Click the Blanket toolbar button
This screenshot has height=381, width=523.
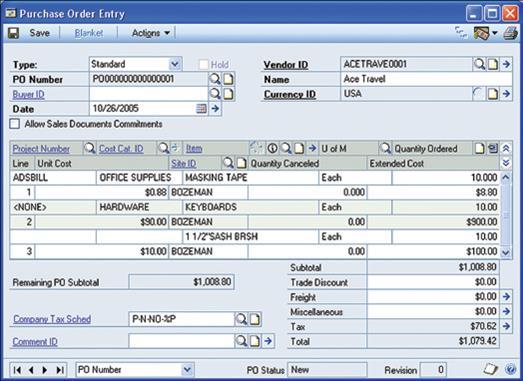(x=89, y=33)
